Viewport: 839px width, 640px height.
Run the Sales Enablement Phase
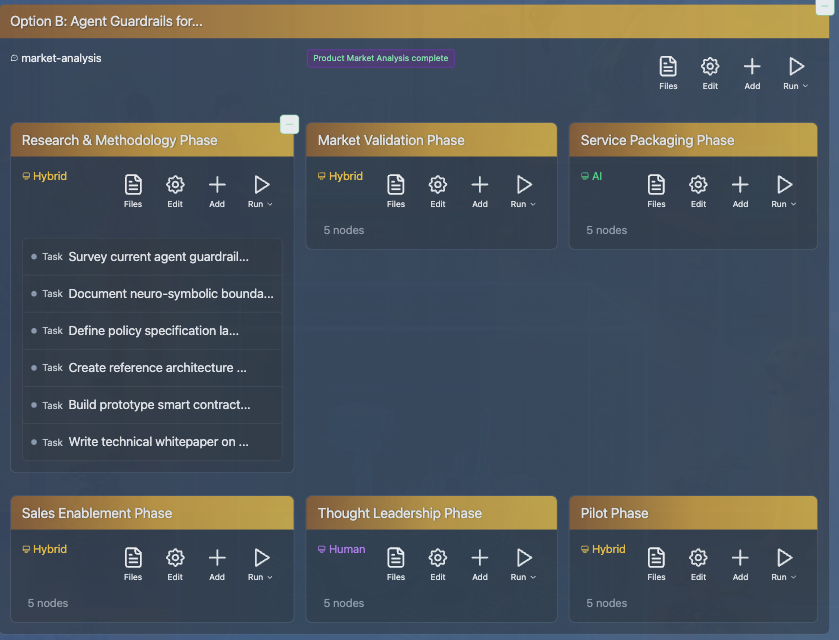coord(260,564)
